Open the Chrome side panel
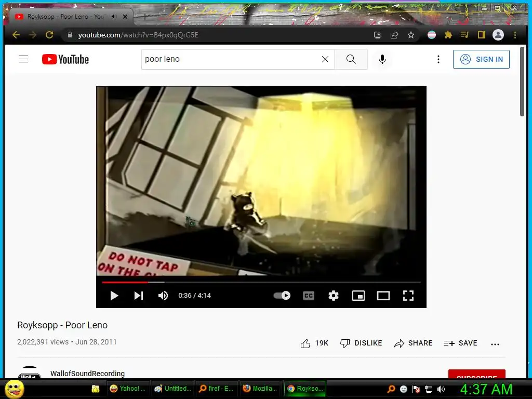The height and width of the screenshot is (399, 532). point(482,35)
